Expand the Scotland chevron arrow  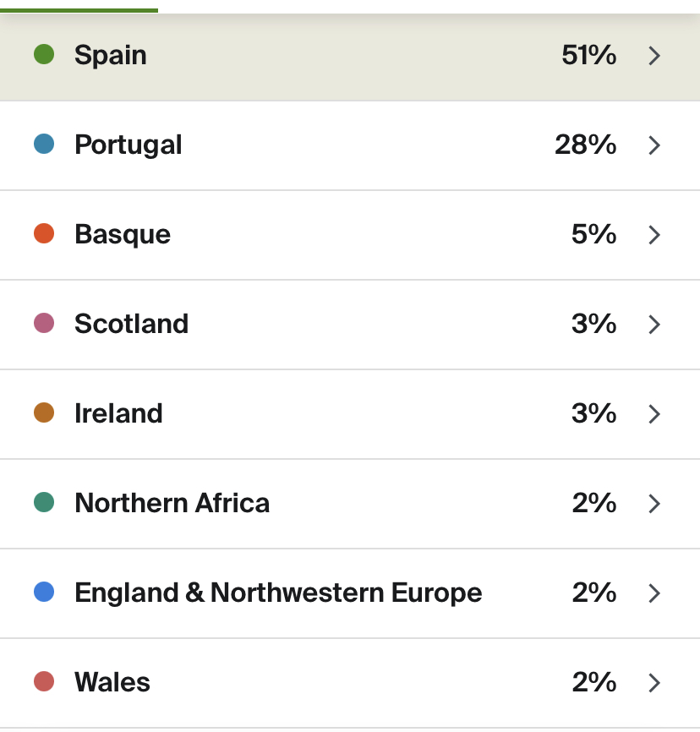click(x=654, y=325)
